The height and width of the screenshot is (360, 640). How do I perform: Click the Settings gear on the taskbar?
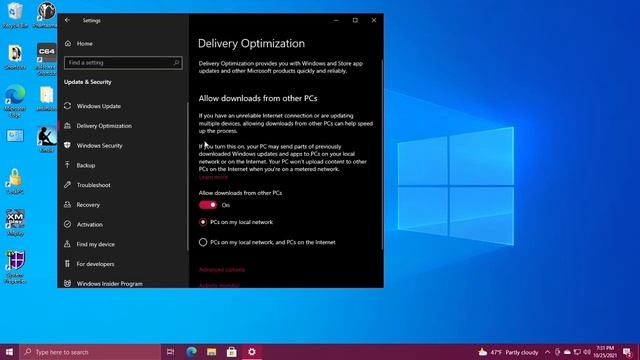click(x=252, y=352)
